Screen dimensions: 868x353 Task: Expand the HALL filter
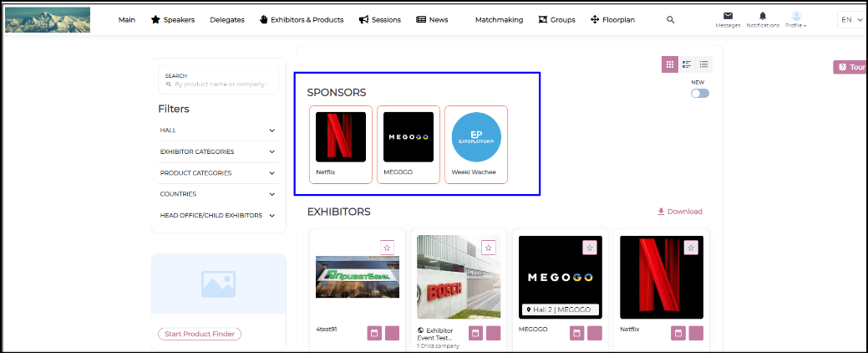point(217,130)
